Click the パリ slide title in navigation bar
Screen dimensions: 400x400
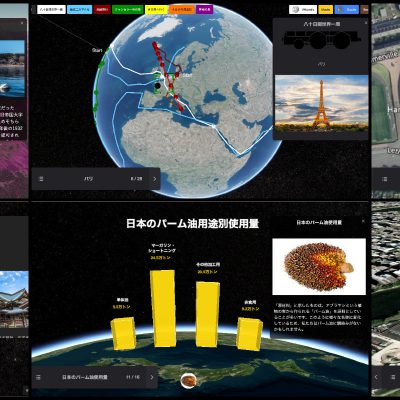click(88, 179)
